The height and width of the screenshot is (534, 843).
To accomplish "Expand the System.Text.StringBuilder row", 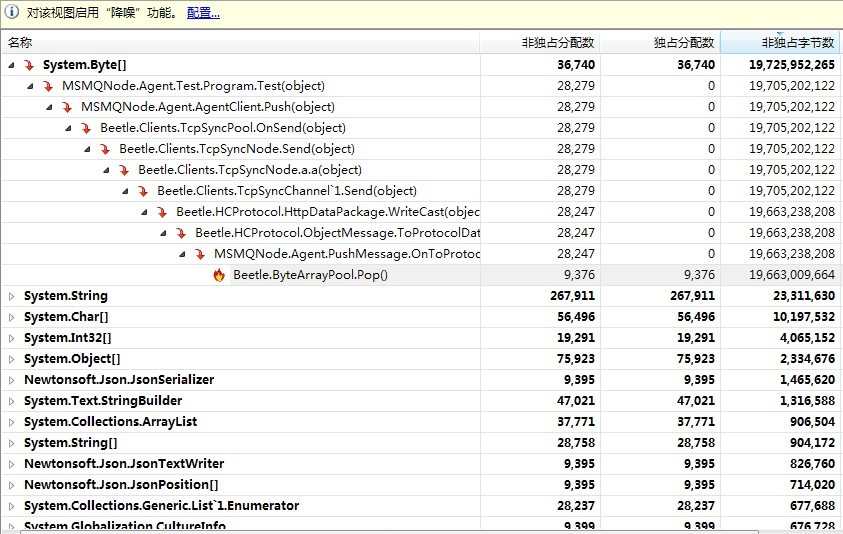I will (11, 401).
